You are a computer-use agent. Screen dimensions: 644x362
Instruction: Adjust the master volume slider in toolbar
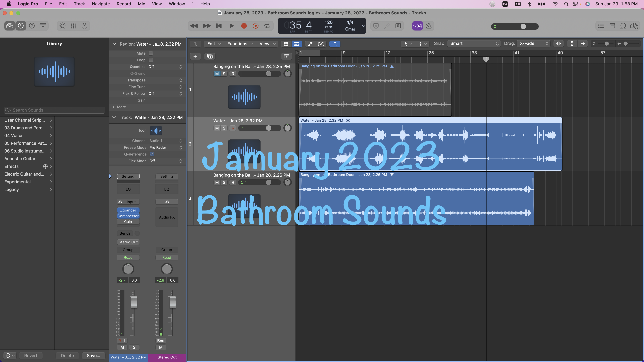tap(523, 26)
